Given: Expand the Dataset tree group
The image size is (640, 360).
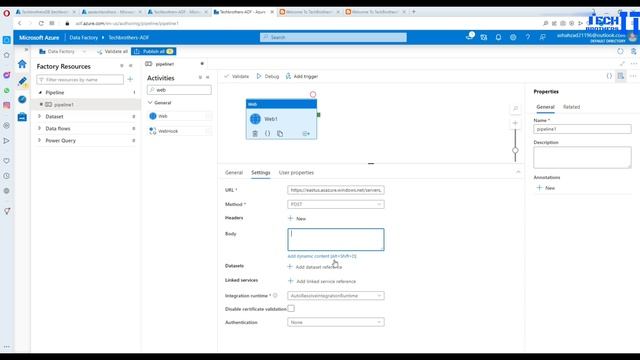Looking at the screenshot, I should click(x=40, y=116).
